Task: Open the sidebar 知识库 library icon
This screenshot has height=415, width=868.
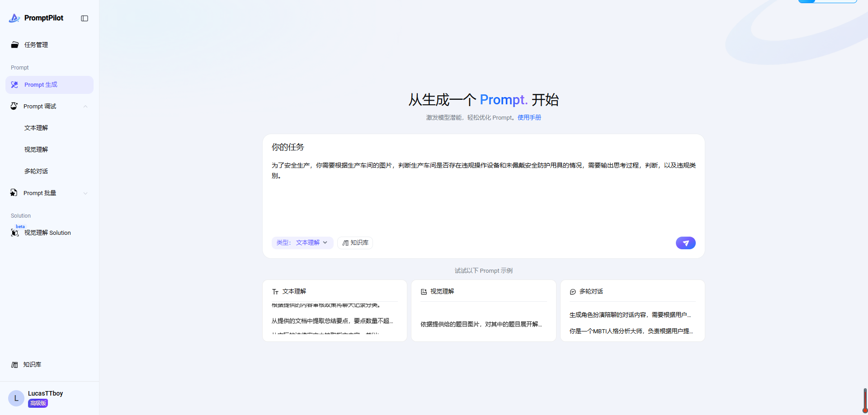Action: click(14, 365)
